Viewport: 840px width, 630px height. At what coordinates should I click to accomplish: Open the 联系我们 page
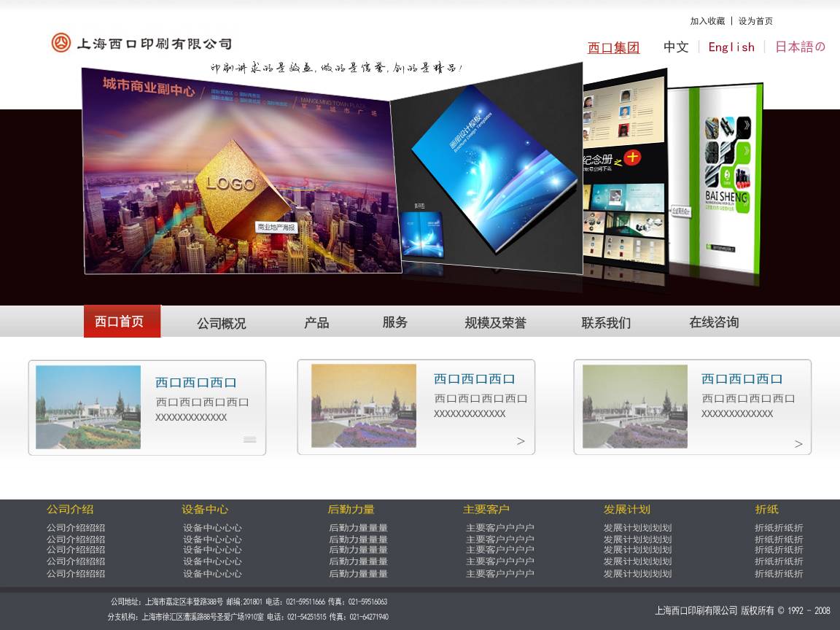[606, 322]
